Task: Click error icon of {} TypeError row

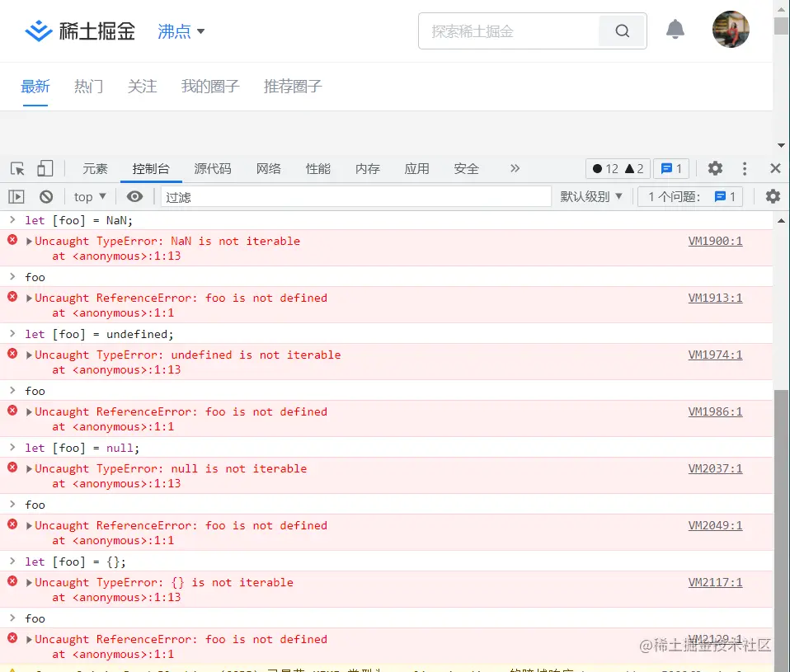Action: [12, 581]
